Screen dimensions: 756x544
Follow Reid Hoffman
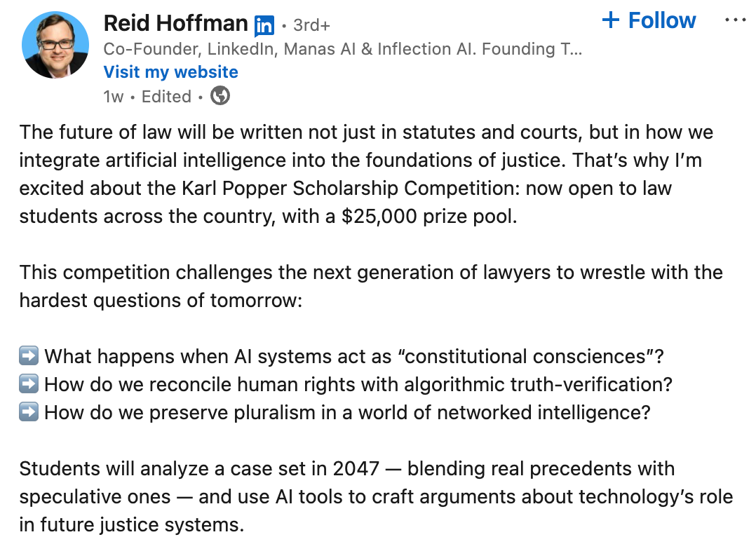(649, 20)
